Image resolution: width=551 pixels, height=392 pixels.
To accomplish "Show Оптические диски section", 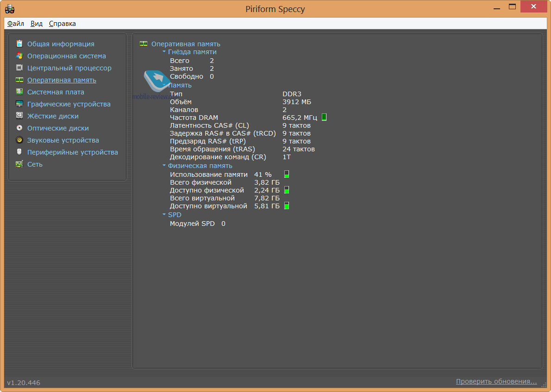I will point(58,128).
